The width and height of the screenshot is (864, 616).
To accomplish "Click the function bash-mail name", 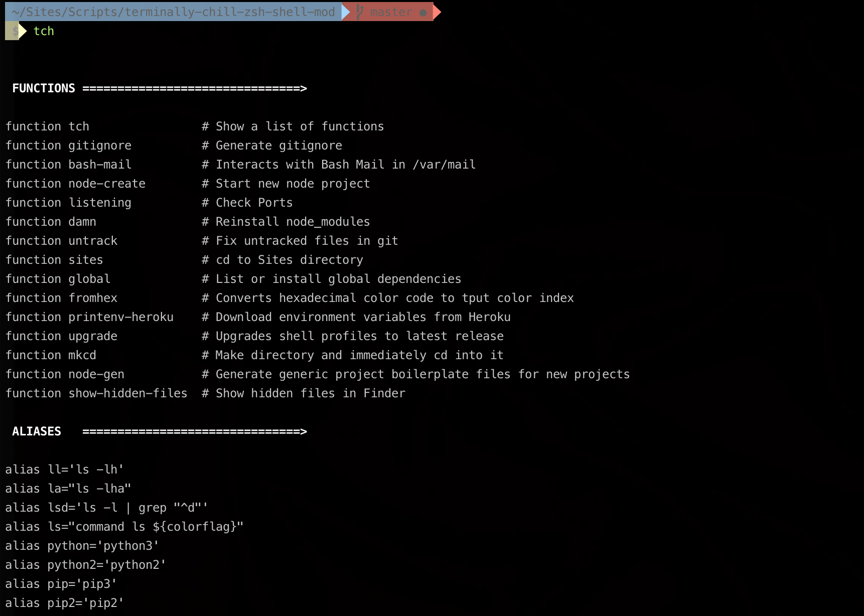I will coord(100,165).
